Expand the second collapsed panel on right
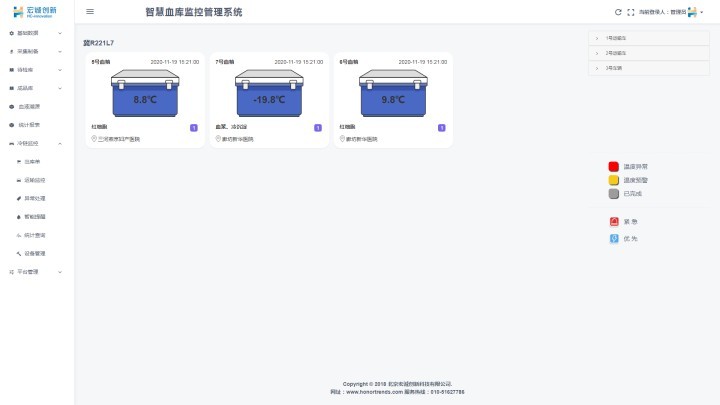The height and width of the screenshot is (405, 720). (648, 53)
